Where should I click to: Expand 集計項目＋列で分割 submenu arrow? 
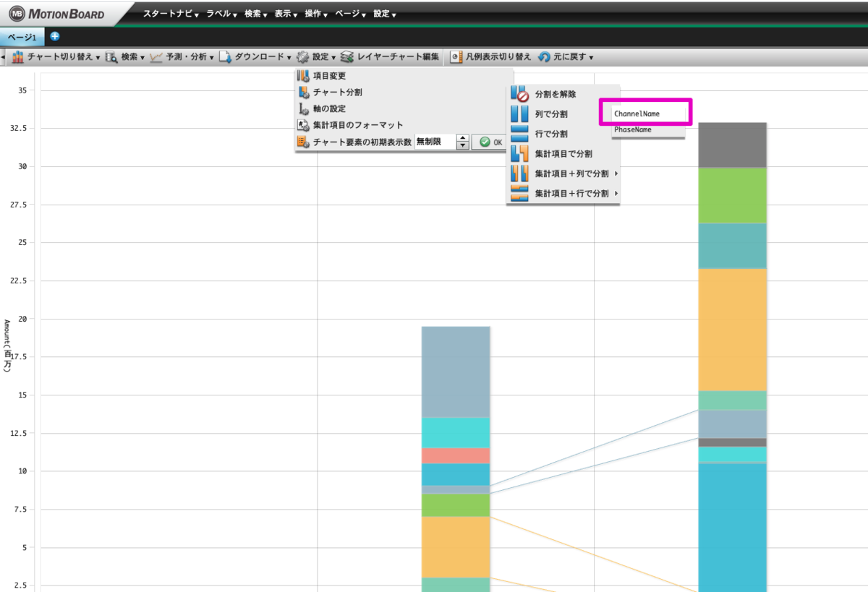pos(616,173)
